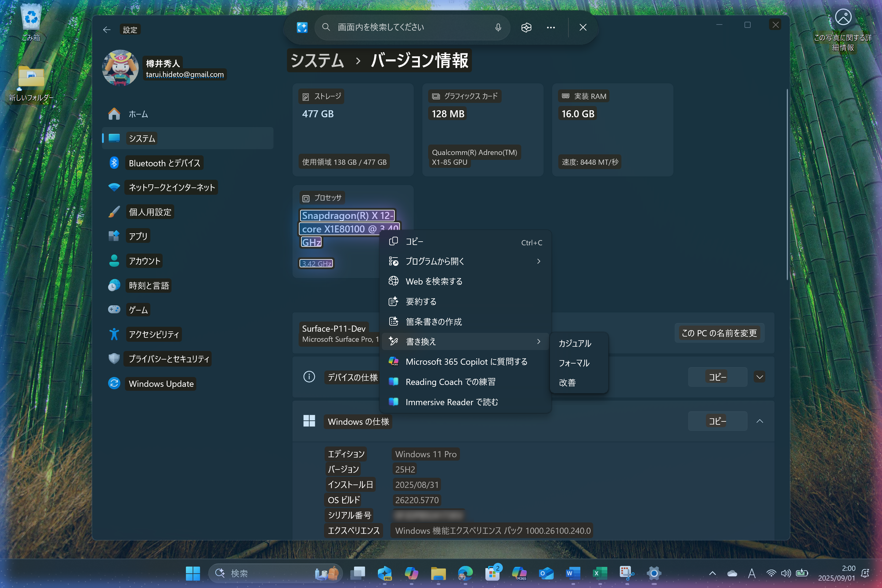Click the Snipping Tool taskbar icon
Image resolution: width=882 pixels, height=588 pixels.
(x=627, y=573)
